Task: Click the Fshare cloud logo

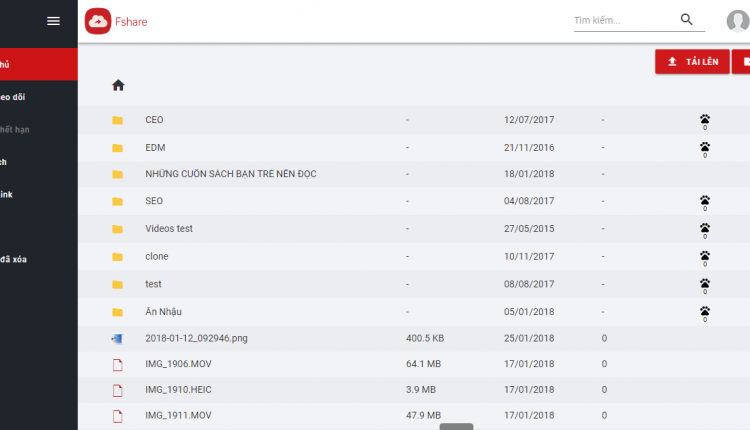Action: tap(98, 21)
